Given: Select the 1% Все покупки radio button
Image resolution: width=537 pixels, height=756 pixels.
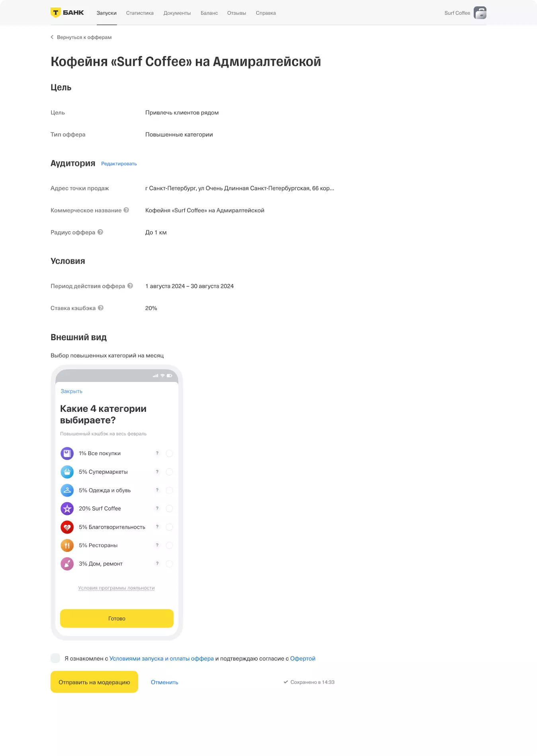Looking at the screenshot, I should 169,453.
